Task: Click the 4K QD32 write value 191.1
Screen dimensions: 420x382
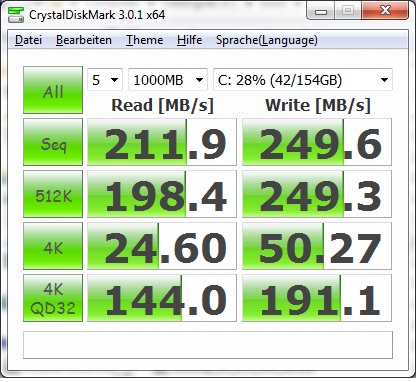Action: pos(317,298)
